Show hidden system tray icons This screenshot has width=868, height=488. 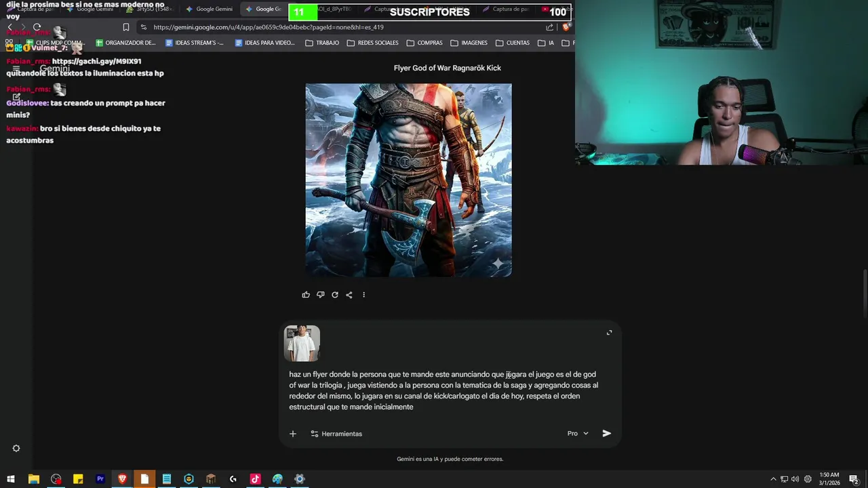[x=773, y=479]
